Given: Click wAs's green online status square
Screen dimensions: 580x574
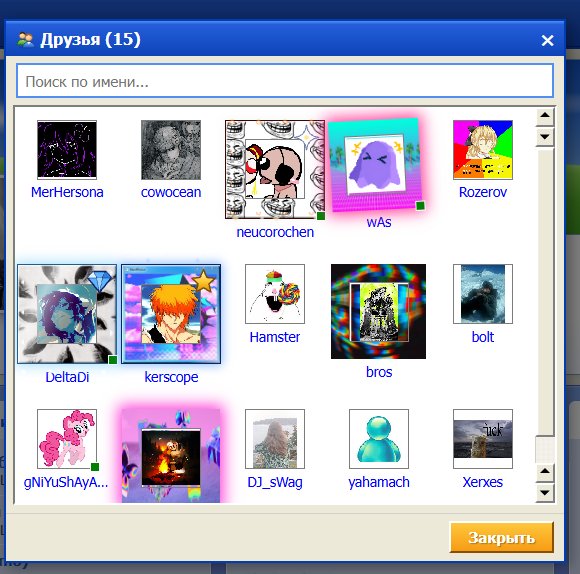Looking at the screenshot, I should click(420, 206).
